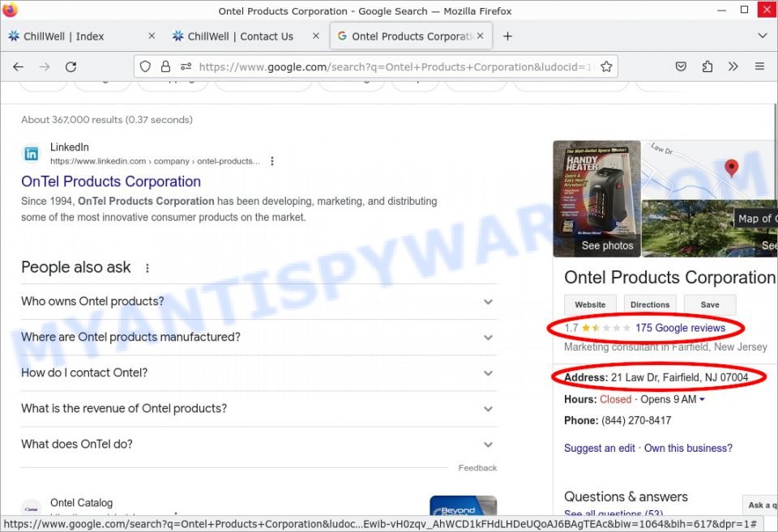Image resolution: width=778 pixels, height=532 pixels.
Task: Click the padlock site security icon
Action: 165,66
